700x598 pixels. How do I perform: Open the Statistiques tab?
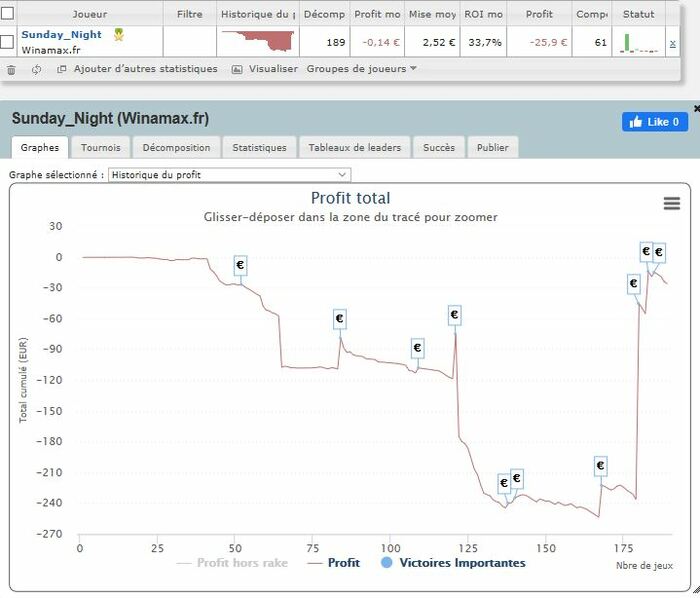click(259, 147)
